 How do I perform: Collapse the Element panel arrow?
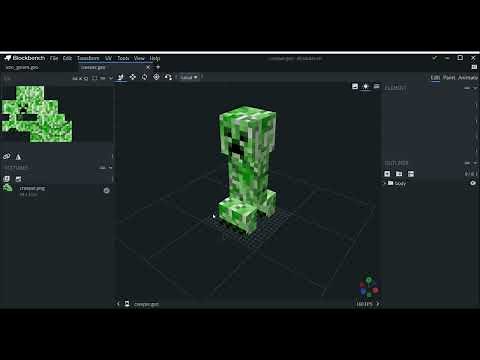pos(475,88)
